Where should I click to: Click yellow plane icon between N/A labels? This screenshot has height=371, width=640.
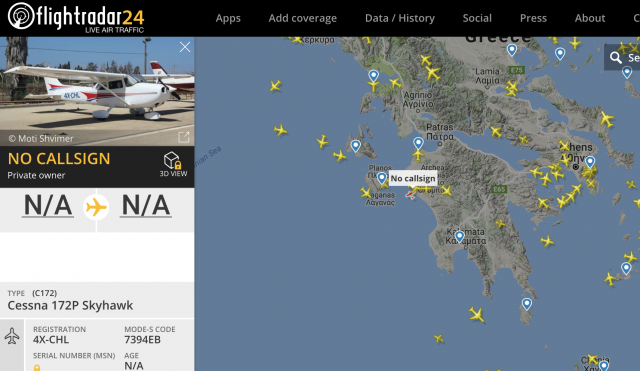tap(96, 207)
